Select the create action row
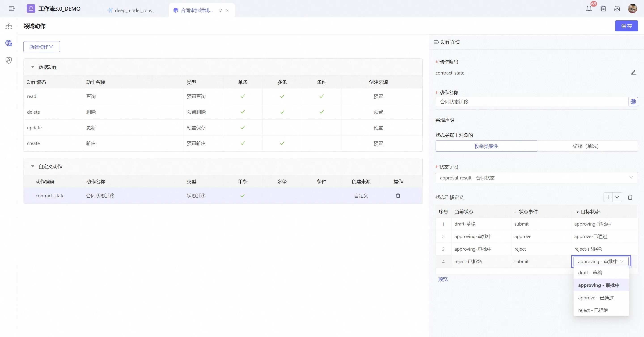This screenshot has height=337, width=644. (223, 143)
